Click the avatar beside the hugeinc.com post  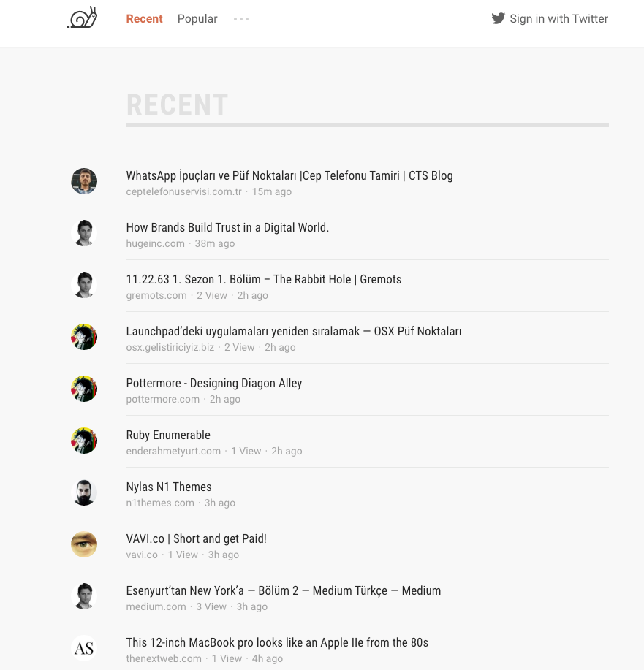(x=84, y=233)
